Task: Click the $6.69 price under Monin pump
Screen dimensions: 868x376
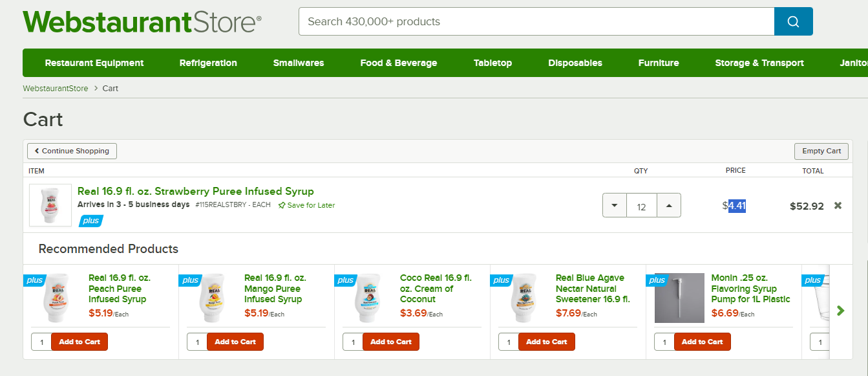Action: 724,313
